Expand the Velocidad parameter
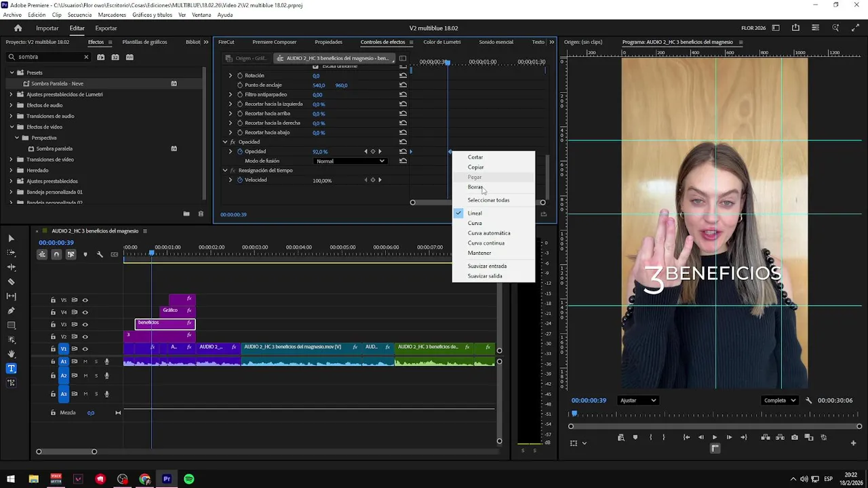This screenshot has width=868, height=488. 231,180
